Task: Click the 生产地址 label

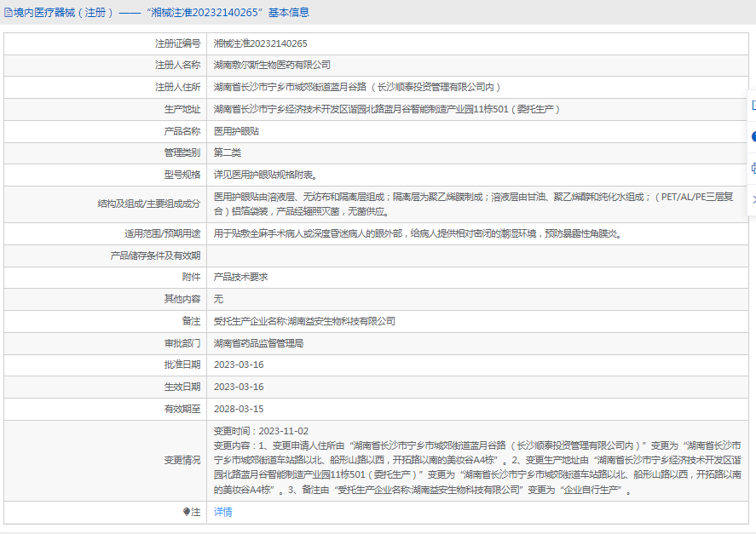Action: click(182, 109)
